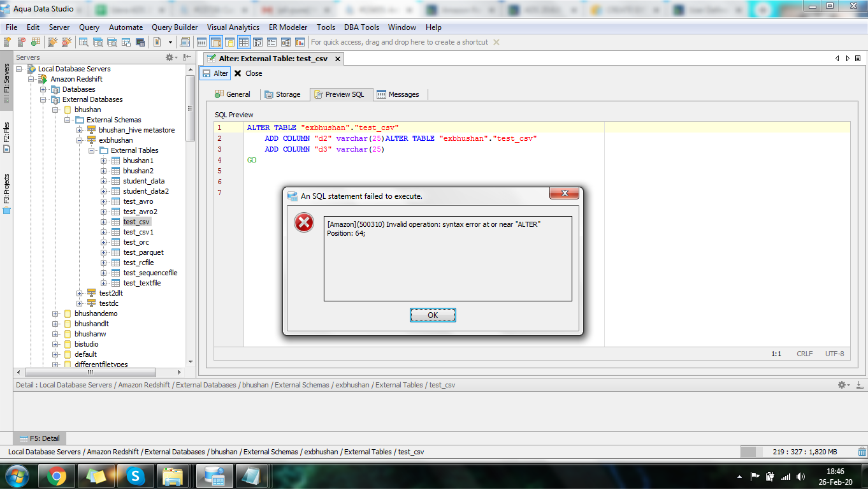Image resolution: width=868 pixels, height=490 pixels.
Task: Click the Aqua Data Studio taskbar icon
Action: pos(215,475)
